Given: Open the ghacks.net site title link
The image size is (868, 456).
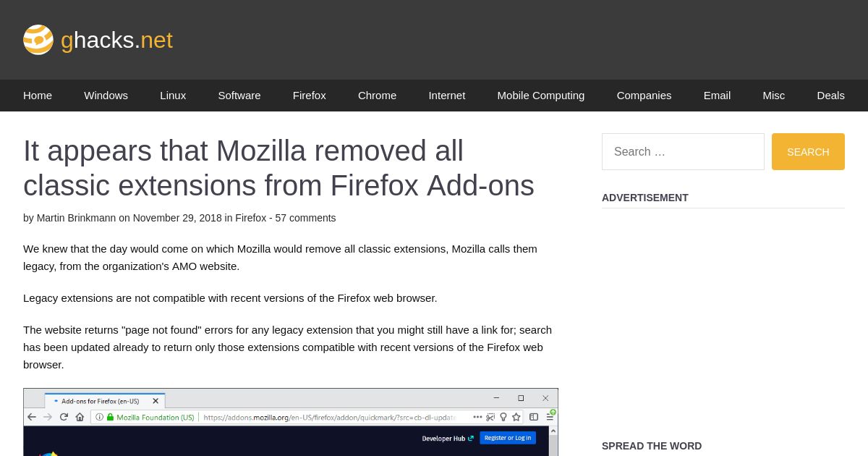Looking at the screenshot, I should (116, 40).
